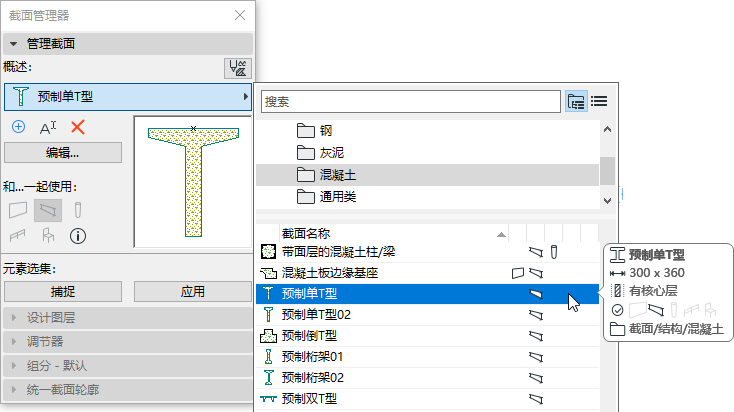Screen dimensions: 734x412
Task: Click wall icon in 混凝土板边缘基座 row
Action: [x=518, y=273]
